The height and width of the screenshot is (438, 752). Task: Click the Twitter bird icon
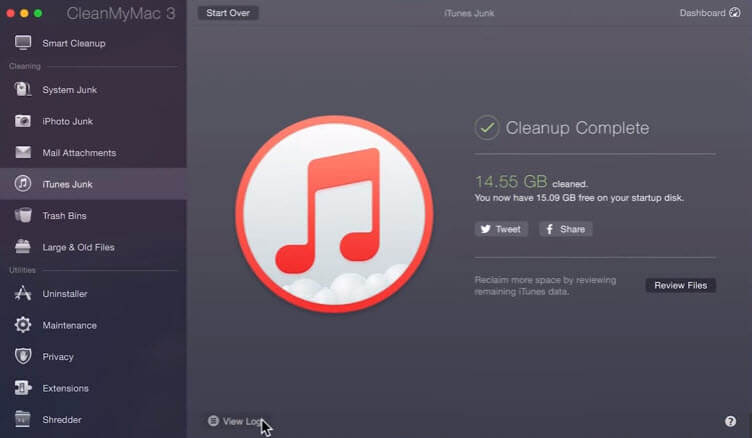[485, 229]
